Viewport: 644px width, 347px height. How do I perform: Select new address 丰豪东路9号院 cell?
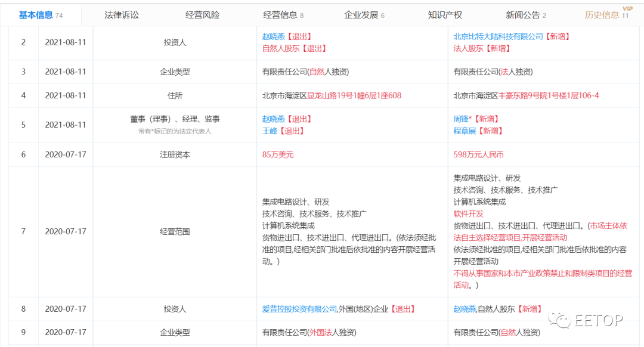coord(526,95)
